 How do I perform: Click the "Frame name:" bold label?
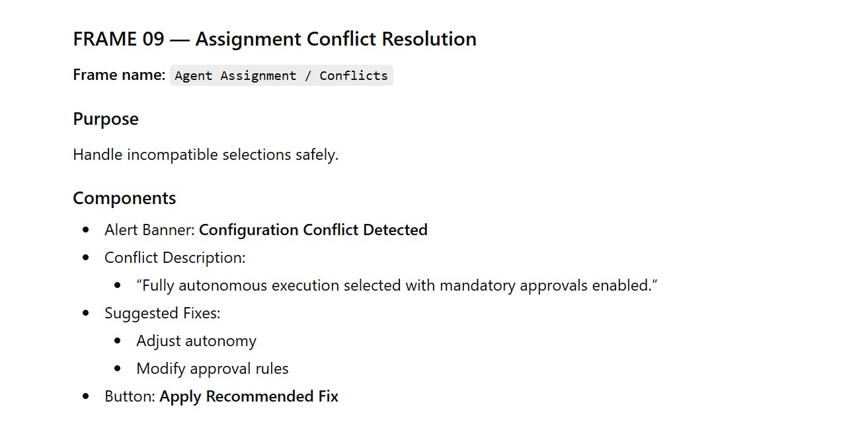tap(119, 75)
